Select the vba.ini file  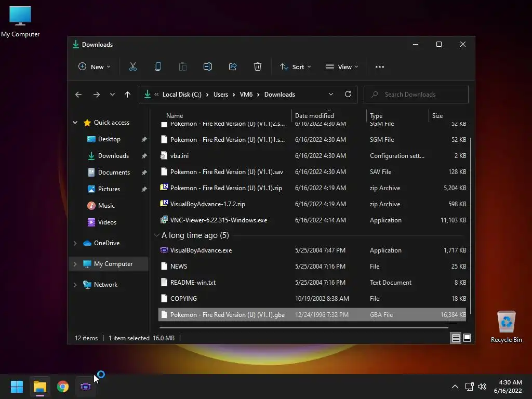coord(312,156)
